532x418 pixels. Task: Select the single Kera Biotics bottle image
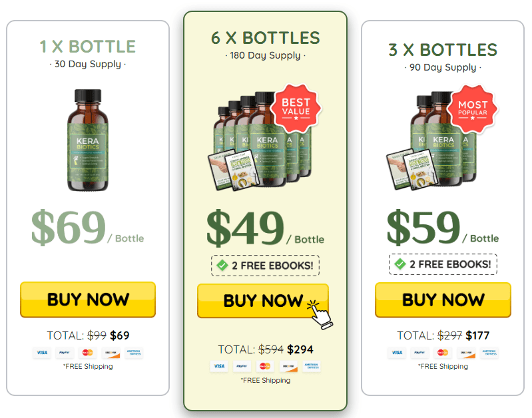click(88, 140)
